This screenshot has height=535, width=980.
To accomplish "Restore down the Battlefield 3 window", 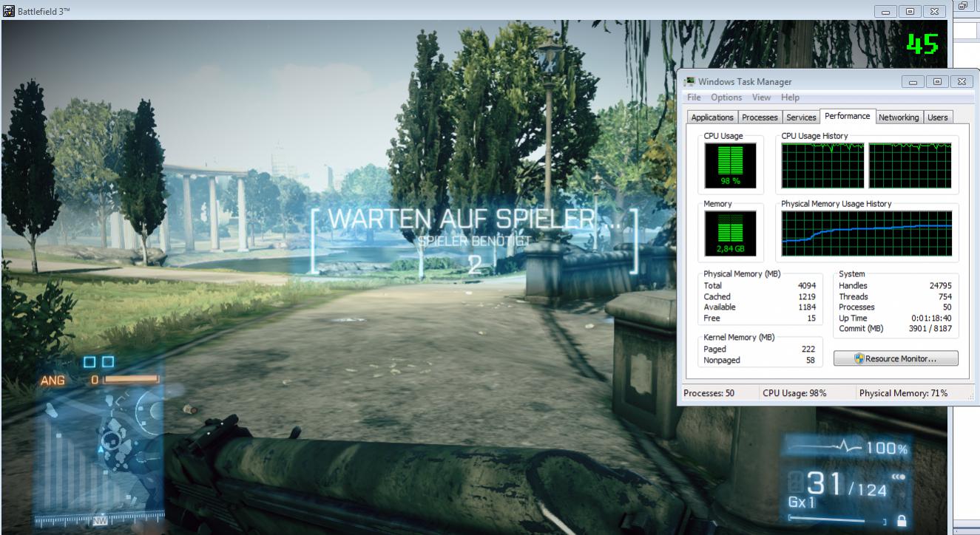I will [x=910, y=11].
